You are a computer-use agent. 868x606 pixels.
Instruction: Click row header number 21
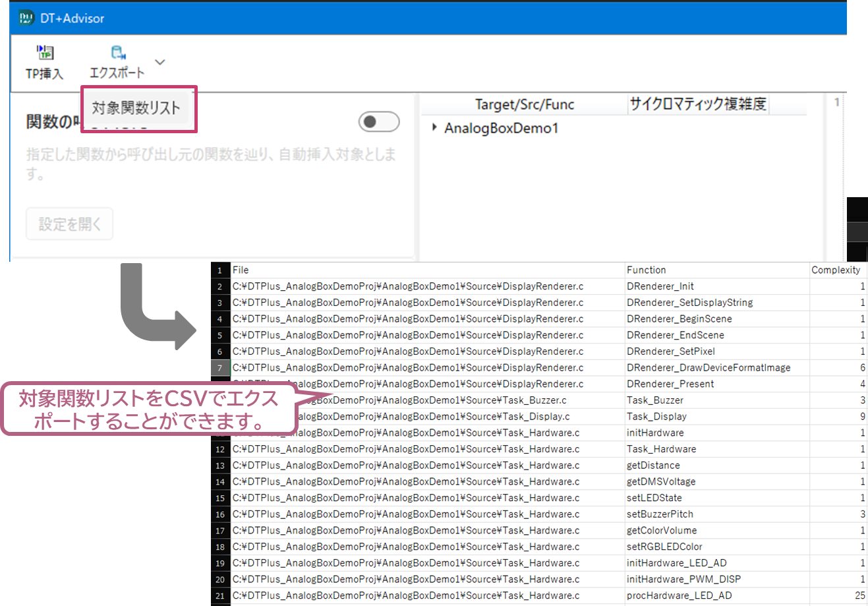[x=220, y=595]
